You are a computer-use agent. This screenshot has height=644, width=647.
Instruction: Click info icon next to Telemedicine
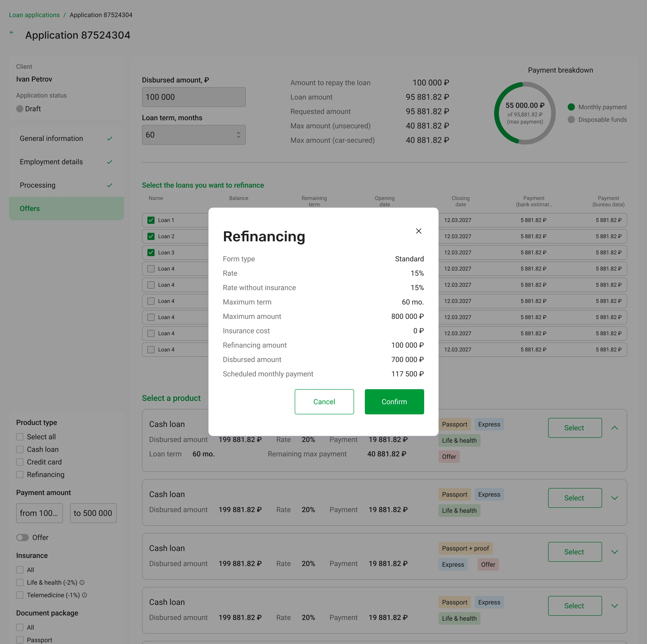point(84,595)
